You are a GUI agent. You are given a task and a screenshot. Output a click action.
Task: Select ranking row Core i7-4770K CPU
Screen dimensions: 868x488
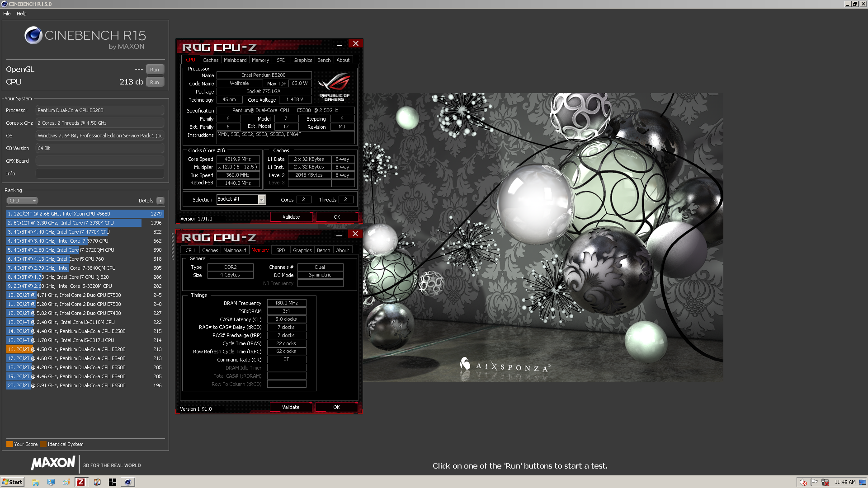tap(85, 232)
